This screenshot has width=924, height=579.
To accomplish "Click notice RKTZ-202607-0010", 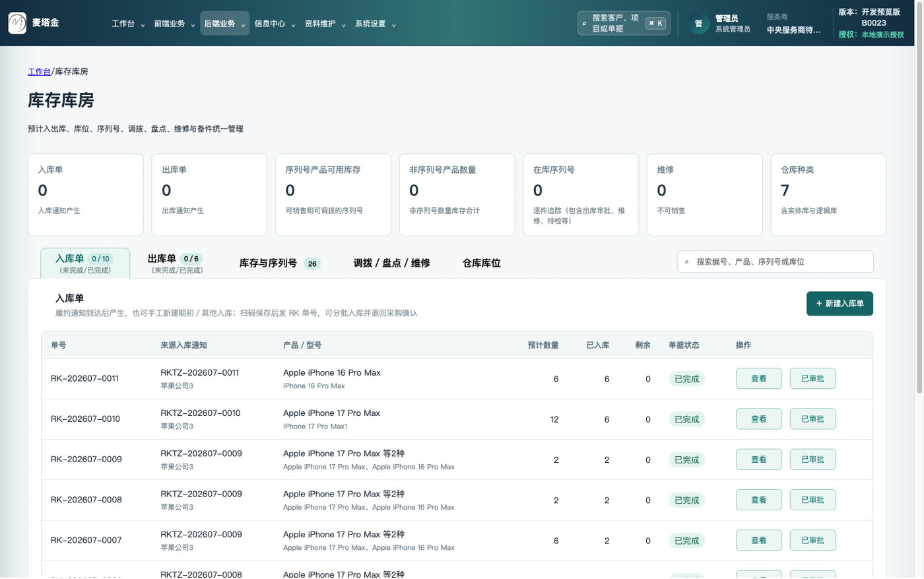I will pos(201,413).
